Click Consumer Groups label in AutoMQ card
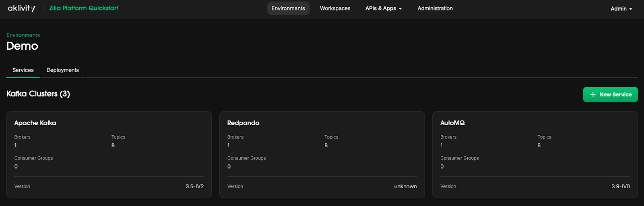 click(460, 158)
